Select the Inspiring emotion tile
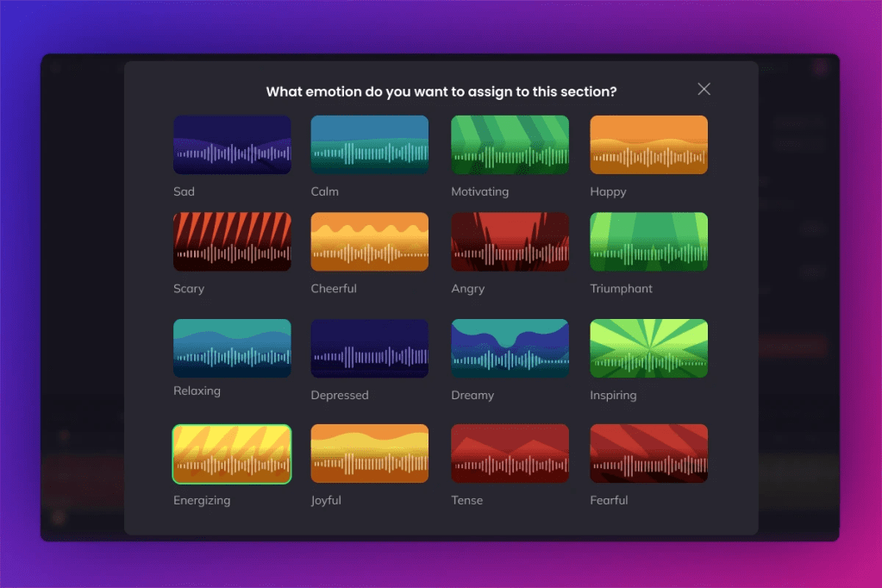 (x=648, y=348)
